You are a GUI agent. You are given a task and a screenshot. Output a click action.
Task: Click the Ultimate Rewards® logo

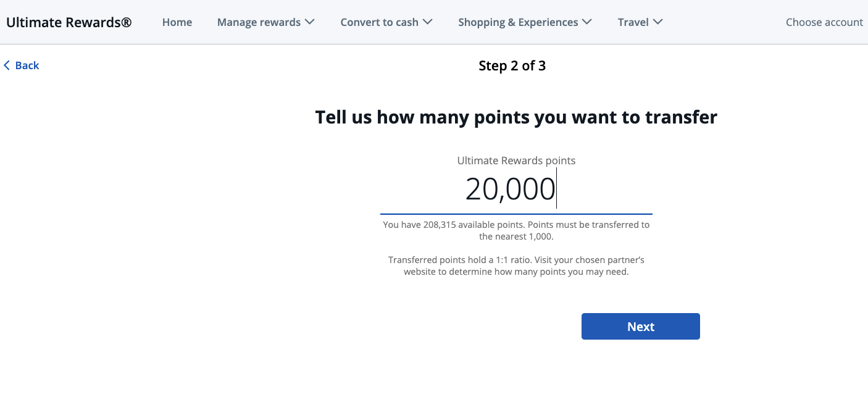[69, 22]
